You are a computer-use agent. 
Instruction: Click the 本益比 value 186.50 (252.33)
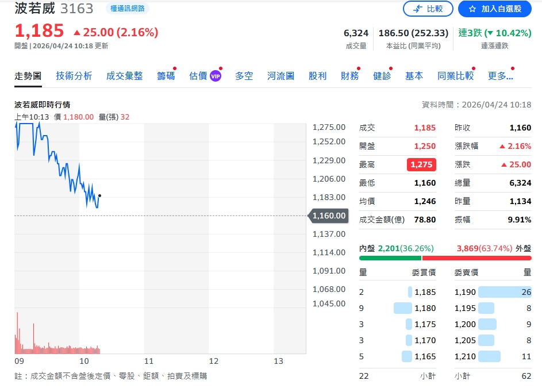[x=413, y=33]
